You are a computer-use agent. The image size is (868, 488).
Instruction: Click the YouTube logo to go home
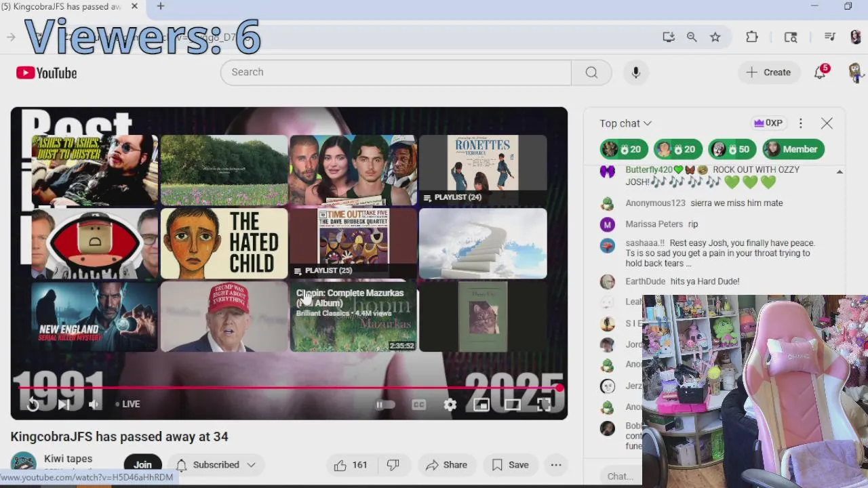[x=47, y=73]
